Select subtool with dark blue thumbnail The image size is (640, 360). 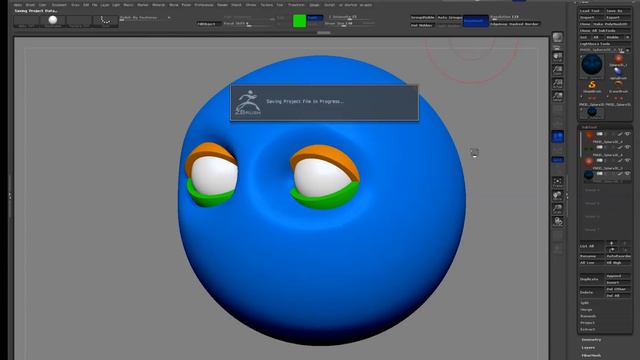coord(589,175)
